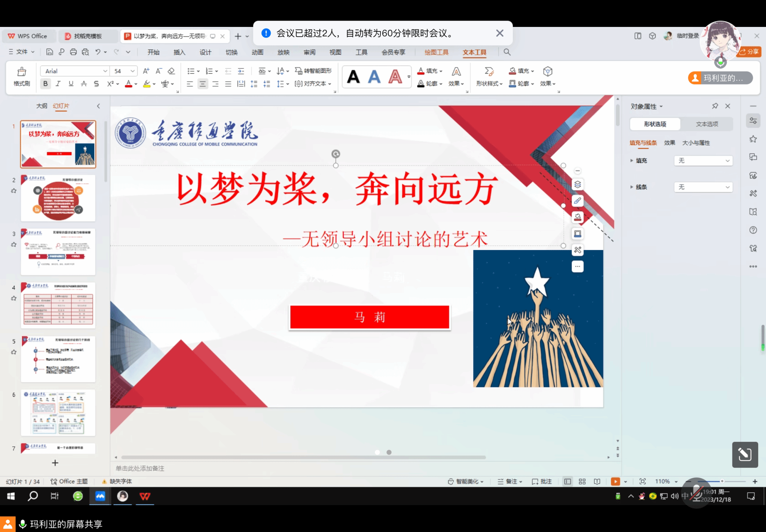Switch to slide sorter grid view icon
This screenshot has width=766, height=532.
pos(582,482)
